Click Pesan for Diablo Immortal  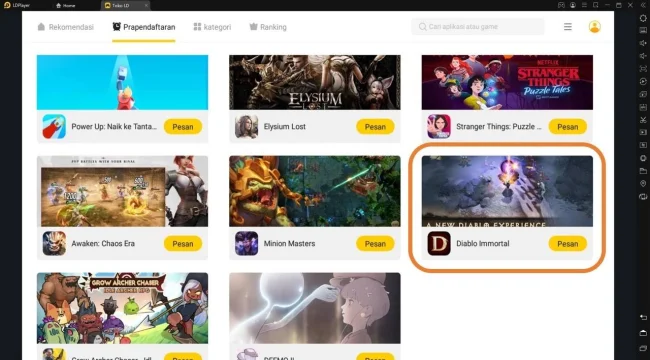click(x=568, y=244)
